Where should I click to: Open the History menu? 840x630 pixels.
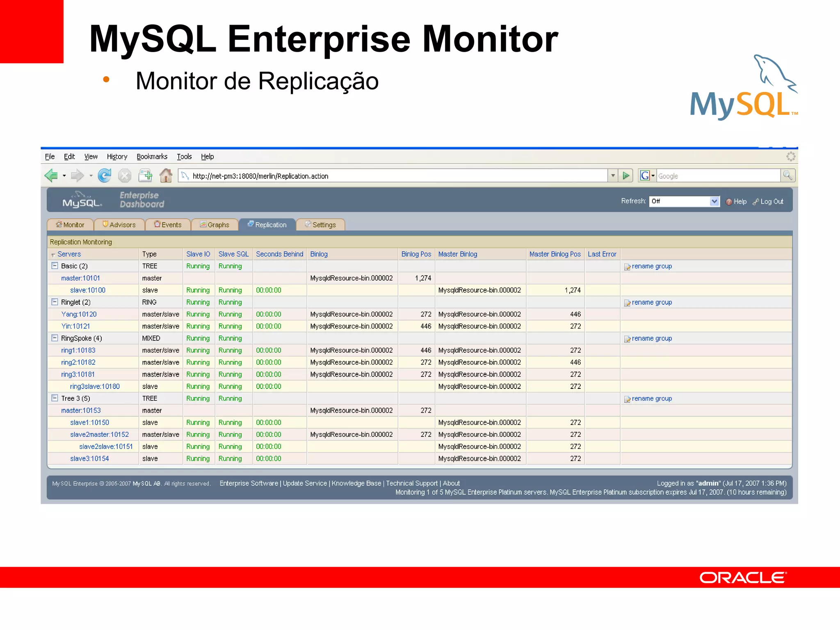pyautogui.click(x=117, y=157)
